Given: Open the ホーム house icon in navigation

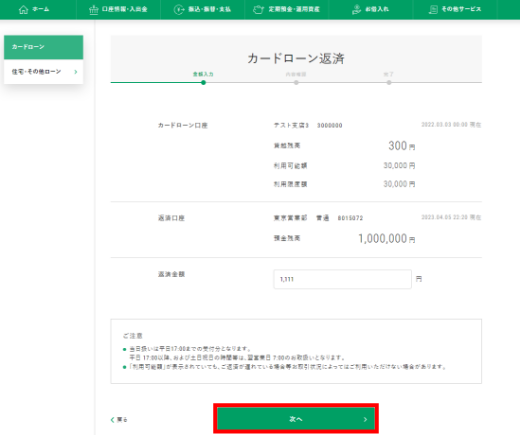Looking at the screenshot, I should pyautogui.click(x=23, y=9).
